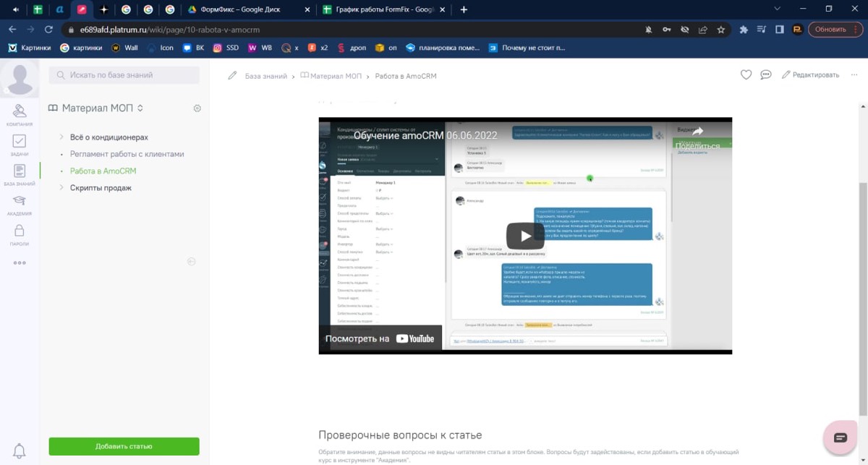
Task: Open the password key icon in address bar
Action: click(x=666, y=30)
